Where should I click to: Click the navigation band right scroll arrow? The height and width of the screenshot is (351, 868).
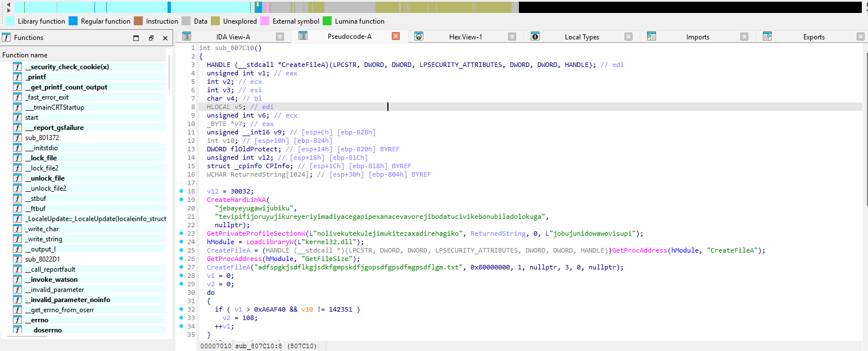click(x=8, y=10)
